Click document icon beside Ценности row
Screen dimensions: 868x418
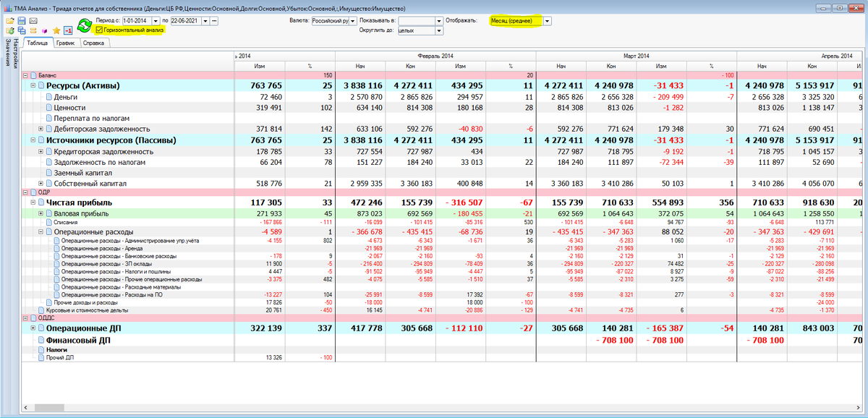coord(48,108)
